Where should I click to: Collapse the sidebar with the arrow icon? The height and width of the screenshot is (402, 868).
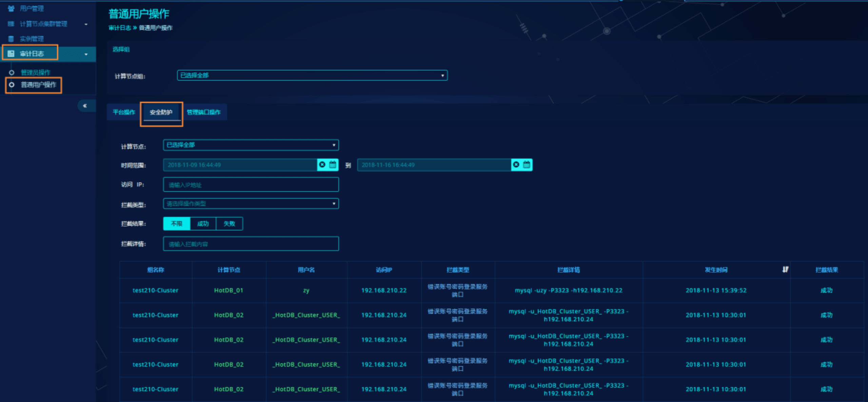[x=85, y=106]
